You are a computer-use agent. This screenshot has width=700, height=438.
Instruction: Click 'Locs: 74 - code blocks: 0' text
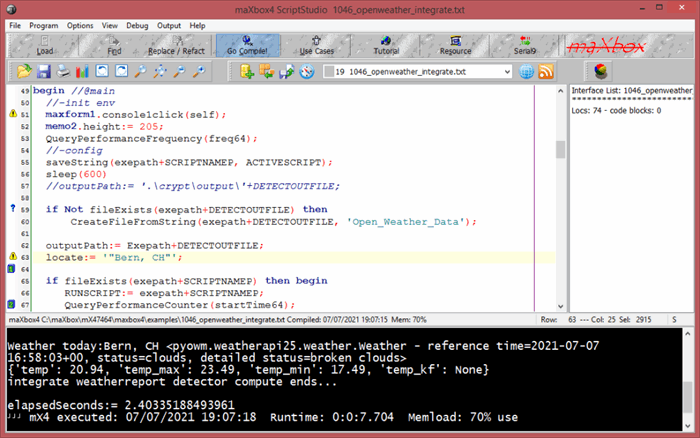pos(616,110)
